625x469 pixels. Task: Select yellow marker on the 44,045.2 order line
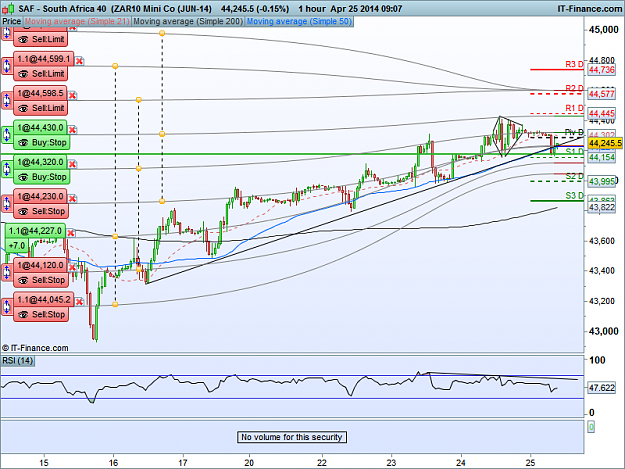pyautogui.click(x=115, y=304)
